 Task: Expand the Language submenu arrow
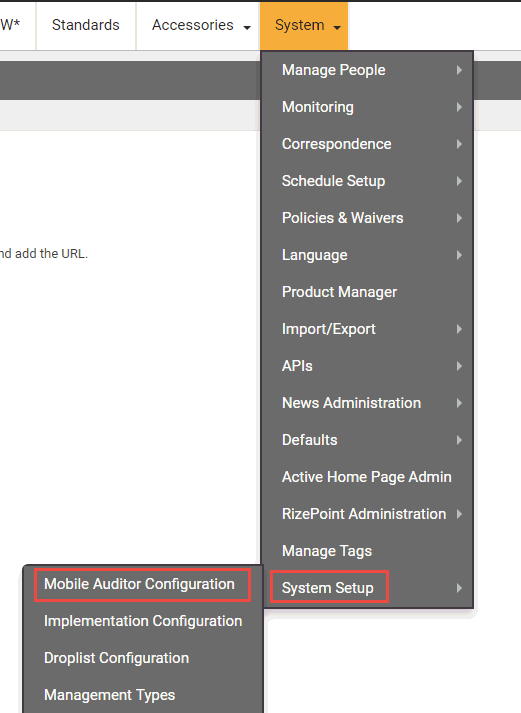click(x=459, y=255)
